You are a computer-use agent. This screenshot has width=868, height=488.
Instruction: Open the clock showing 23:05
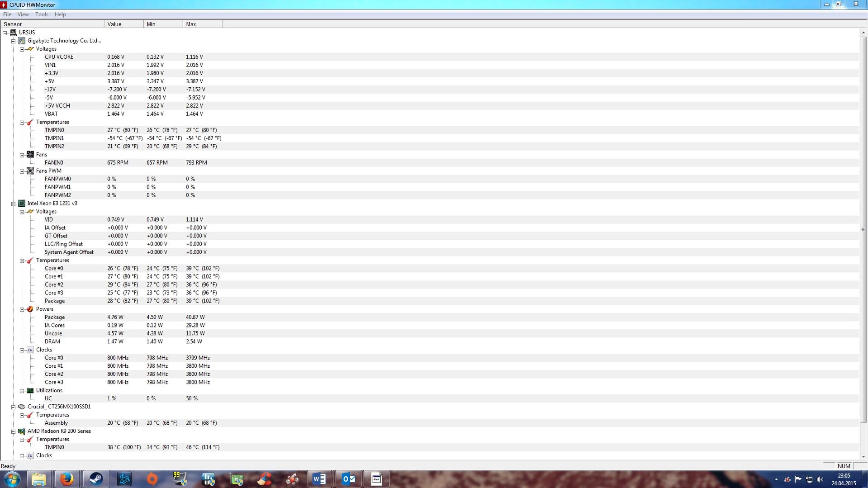[x=844, y=479]
